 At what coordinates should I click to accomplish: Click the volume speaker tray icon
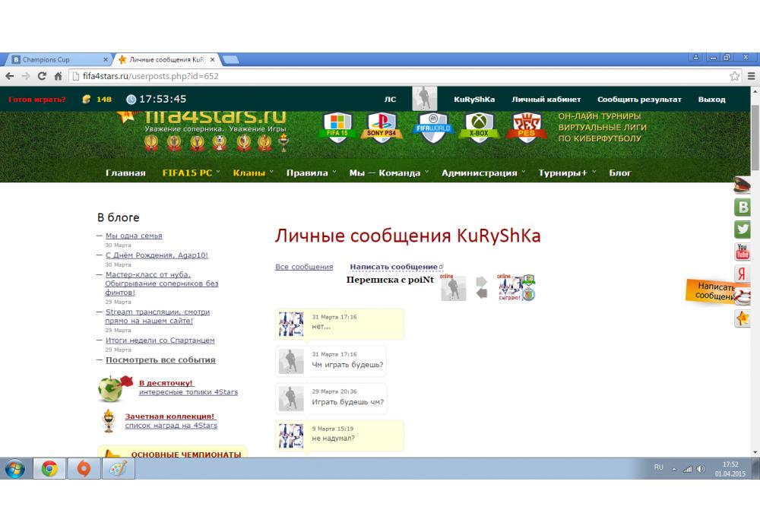click(x=701, y=468)
